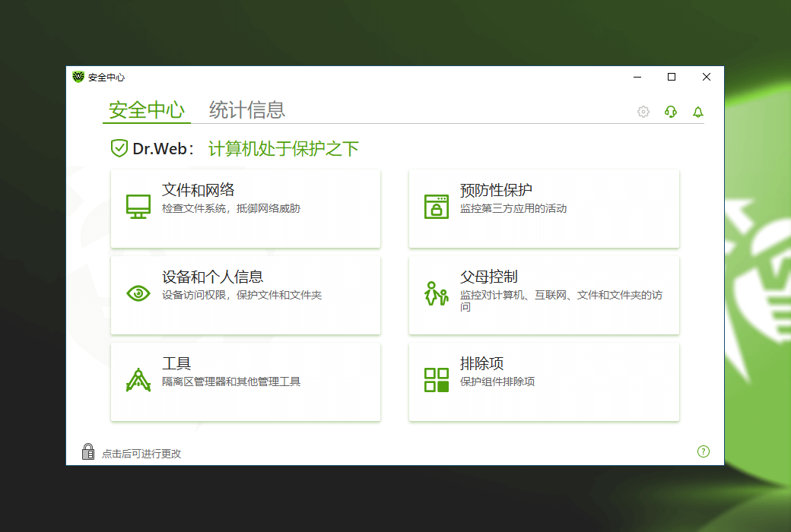Show notifications using the bell icon
The image size is (791, 532).
point(697,112)
